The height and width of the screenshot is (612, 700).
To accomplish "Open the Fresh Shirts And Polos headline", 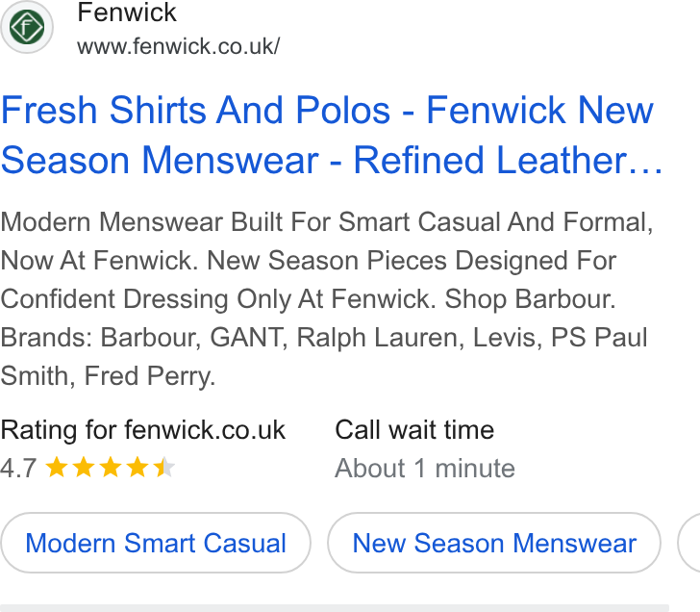I will (327, 111).
